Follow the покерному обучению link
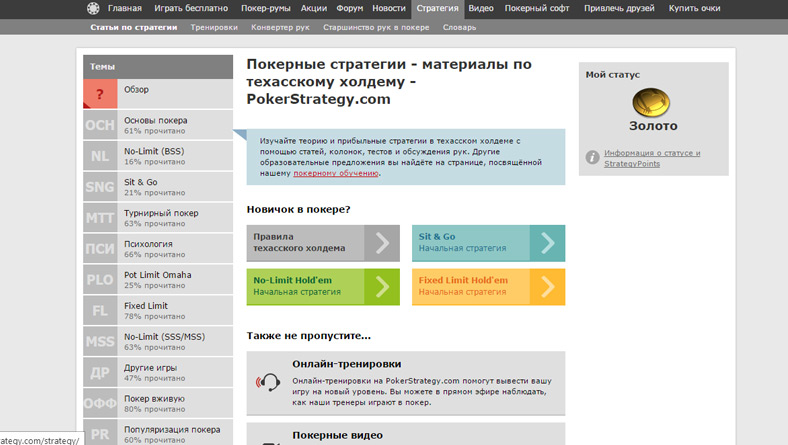The image size is (788, 445). point(336,173)
